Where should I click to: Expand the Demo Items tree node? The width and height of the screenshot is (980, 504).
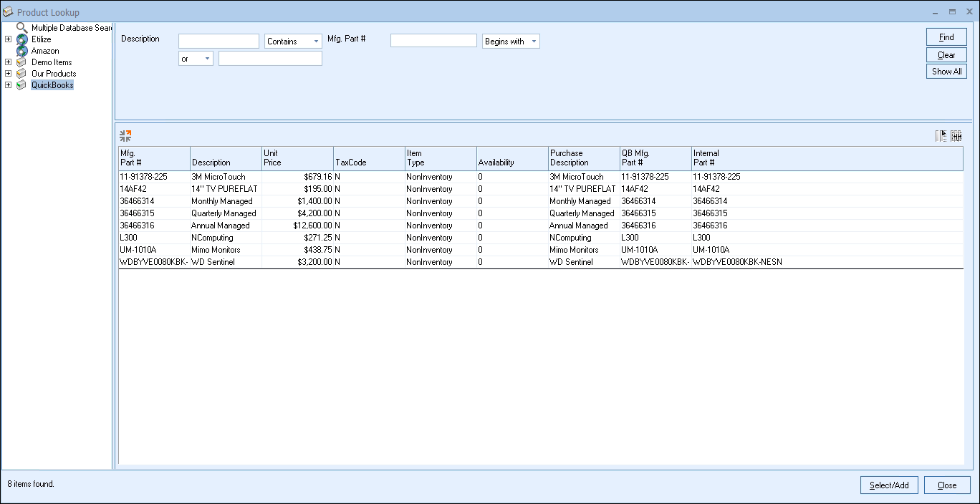click(x=9, y=62)
